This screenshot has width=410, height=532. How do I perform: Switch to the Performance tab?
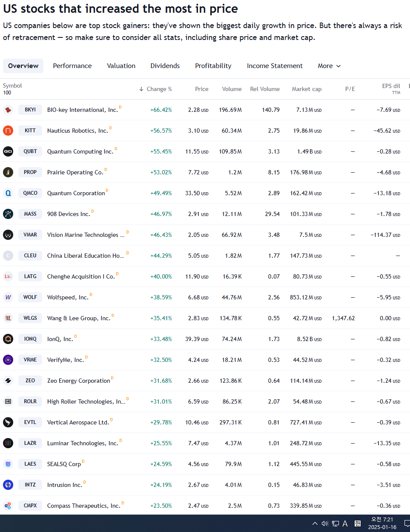click(x=72, y=66)
